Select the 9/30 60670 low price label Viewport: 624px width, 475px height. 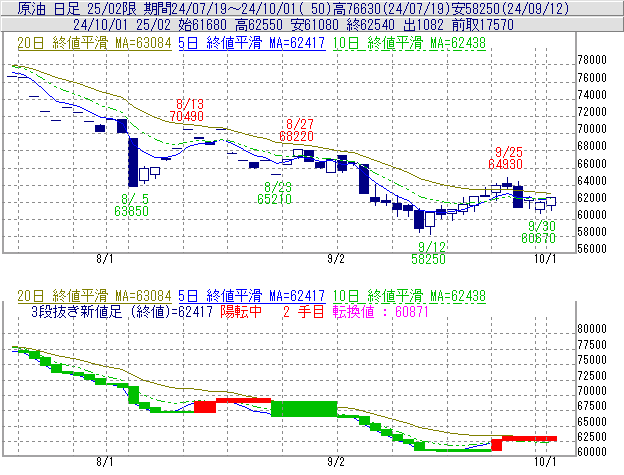(538, 232)
